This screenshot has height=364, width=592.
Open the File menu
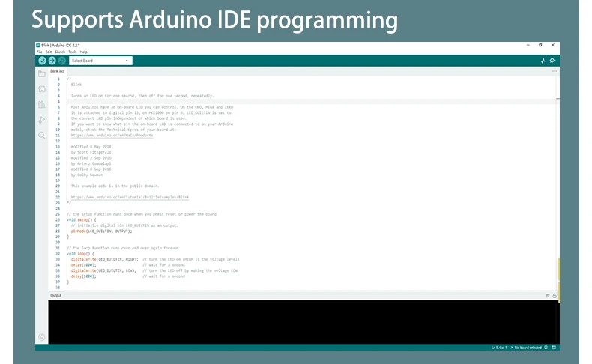pos(39,52)
